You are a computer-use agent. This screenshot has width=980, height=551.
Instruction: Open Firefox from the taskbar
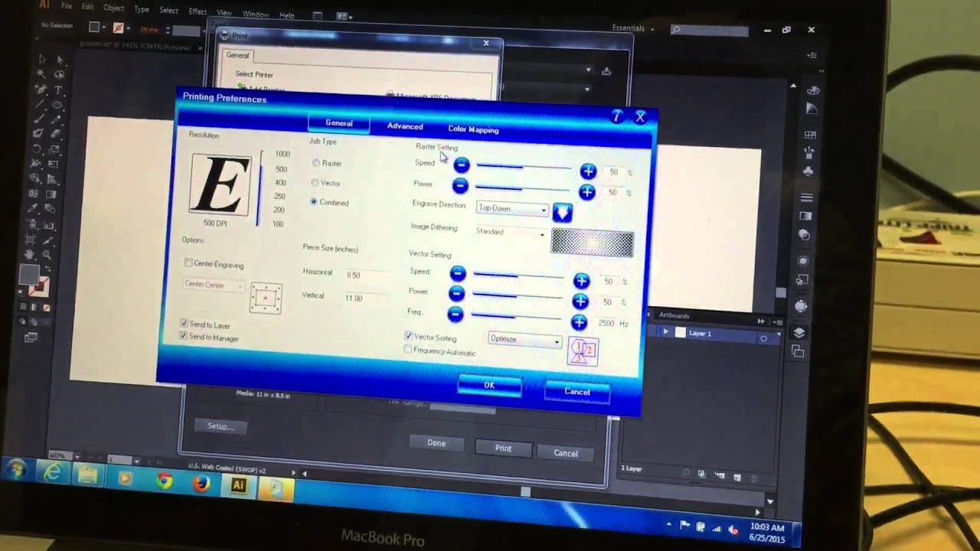point(201,484)
